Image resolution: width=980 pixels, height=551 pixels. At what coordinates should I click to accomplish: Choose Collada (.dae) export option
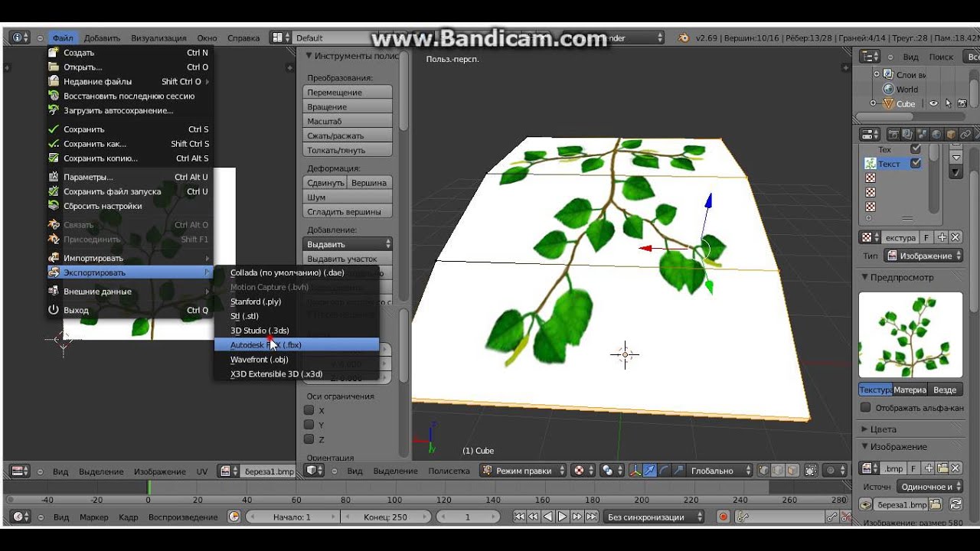tap(297, 272)
